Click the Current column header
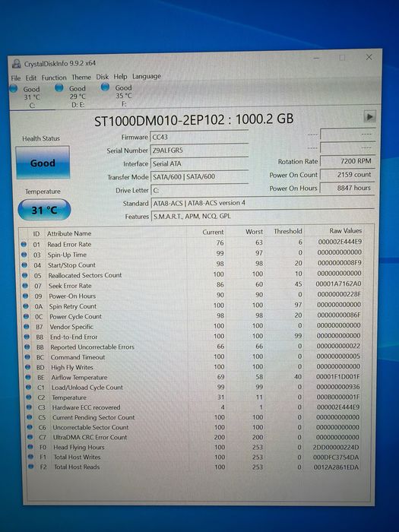 pos(213,232)
